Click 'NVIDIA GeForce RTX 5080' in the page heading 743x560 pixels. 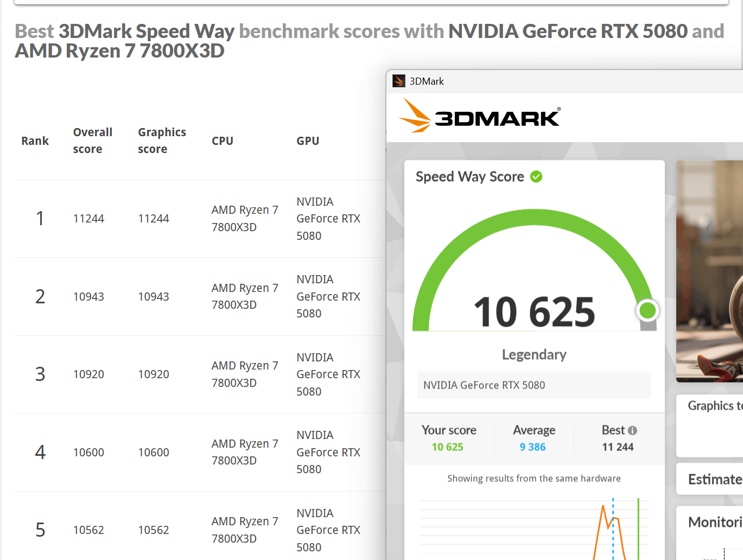point(568,31)
